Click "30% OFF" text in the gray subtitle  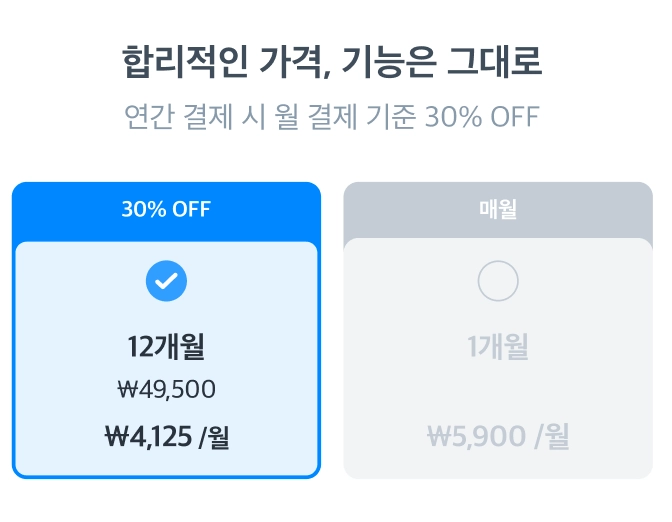click(482, 117)
